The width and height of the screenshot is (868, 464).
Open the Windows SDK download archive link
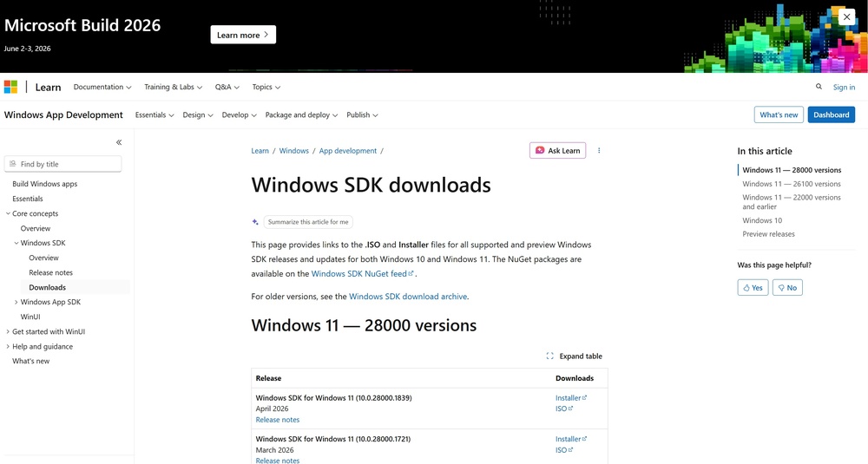click(x=408, y=297)
